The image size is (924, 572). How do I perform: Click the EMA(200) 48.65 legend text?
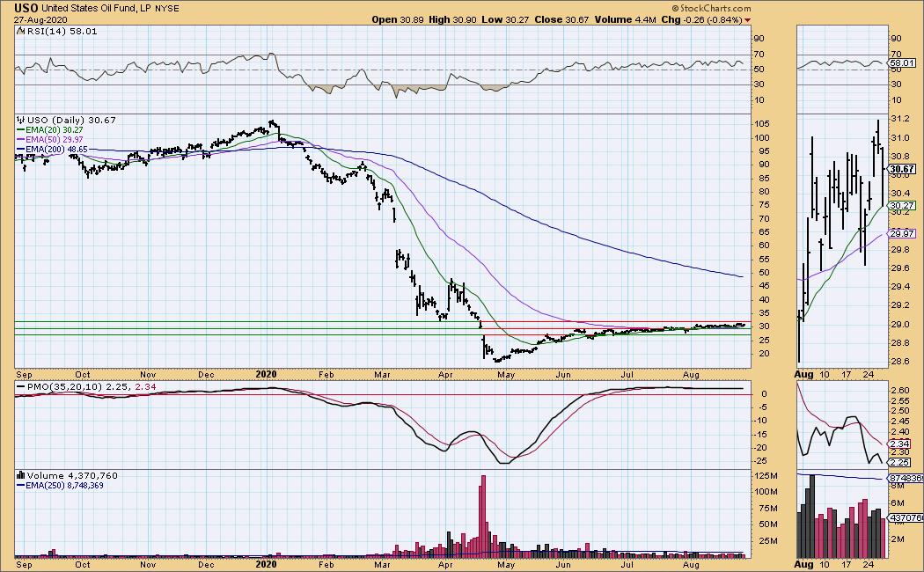[56, 150]
